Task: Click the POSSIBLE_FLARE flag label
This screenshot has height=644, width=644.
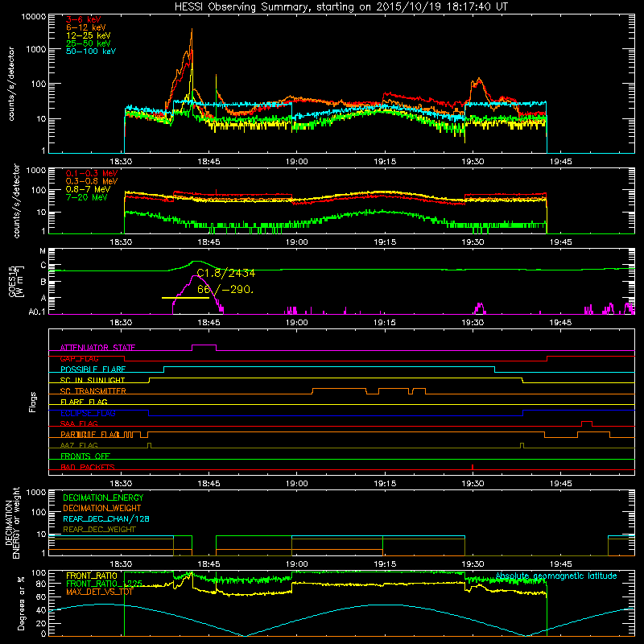Action: [93, 369]
